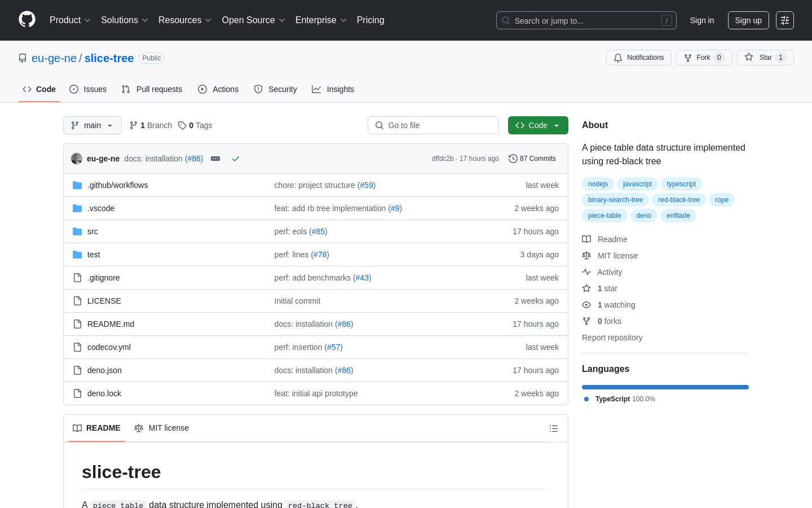The image size is (812, 508).
Task: Click the commit author avatar thumbnail
Action: tap(77, 159)
